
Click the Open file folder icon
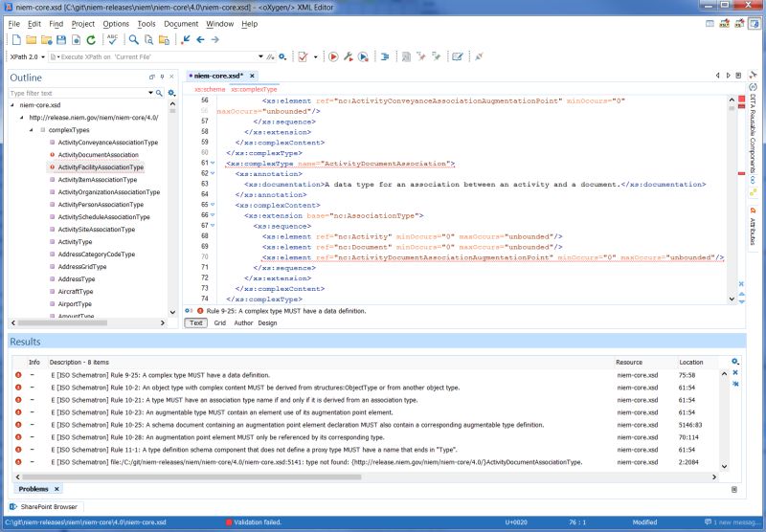click(32, 40)
